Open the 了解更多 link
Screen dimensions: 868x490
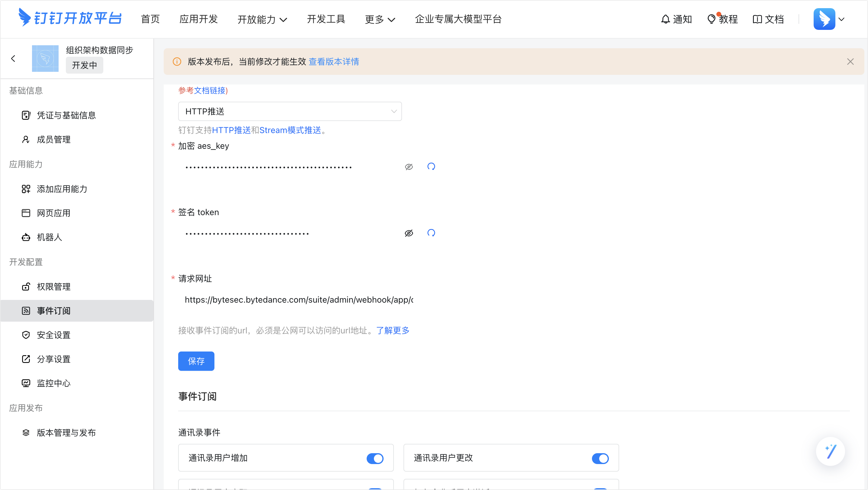coord(393,330)
